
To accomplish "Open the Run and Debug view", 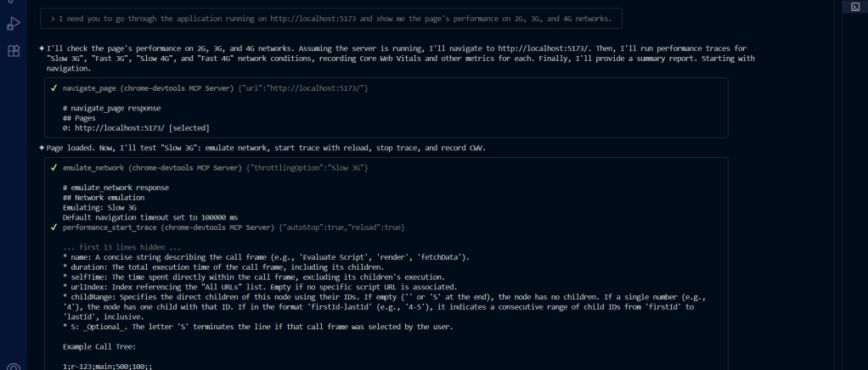I will pyautogui.click(x=14, y=23).
